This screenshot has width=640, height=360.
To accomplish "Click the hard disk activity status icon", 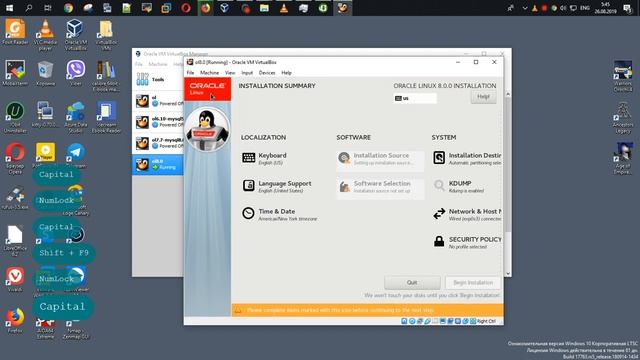I will tap(404, 321).
